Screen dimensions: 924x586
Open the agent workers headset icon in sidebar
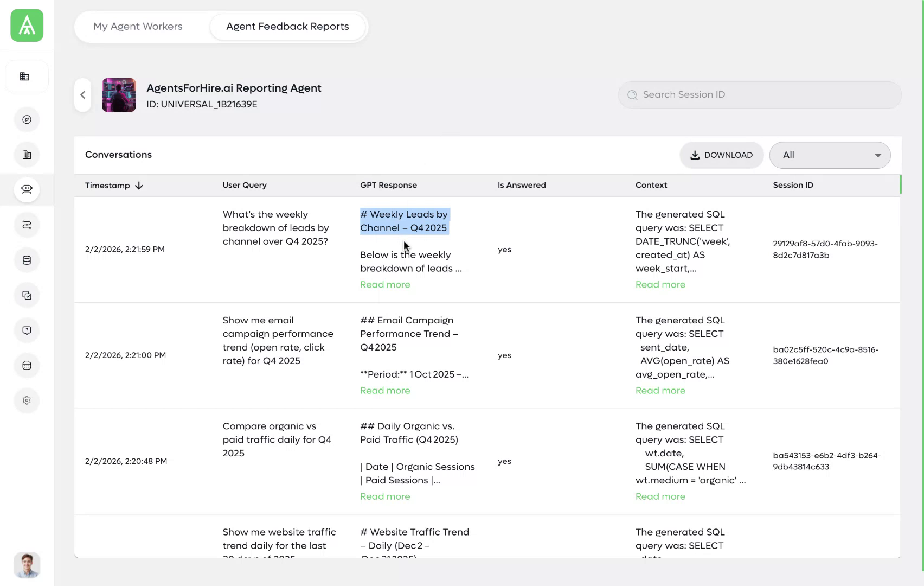click(27, 190)
